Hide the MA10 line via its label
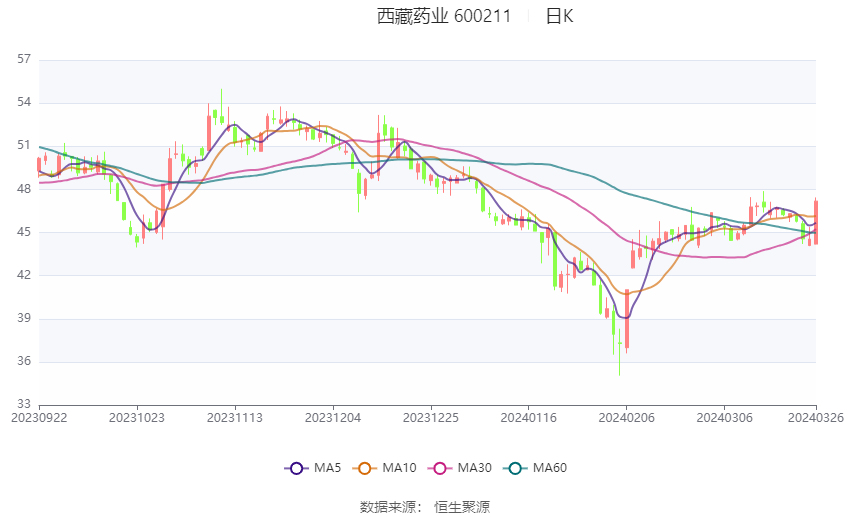850x517 pixels. pyautogui.click(x=400, y=468)
